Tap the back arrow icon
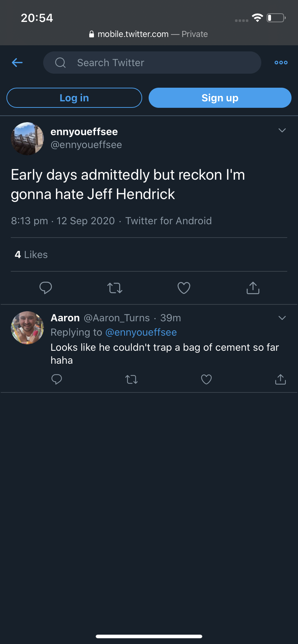The image size is (298, 644). pyautogui.click(x=17, y=63)
